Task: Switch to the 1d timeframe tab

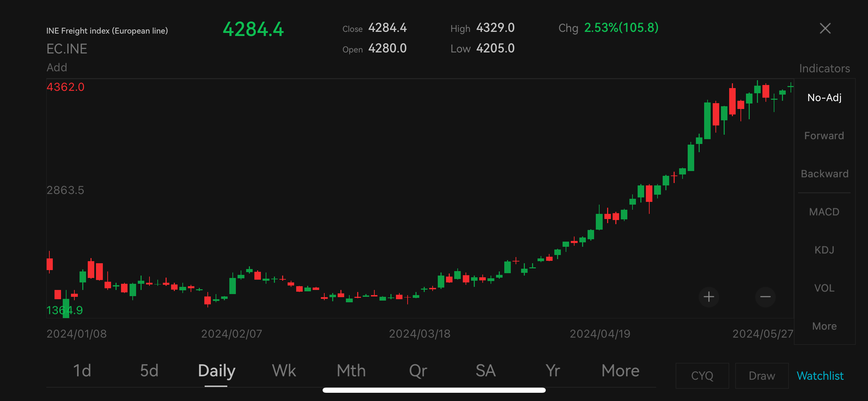Action: [82, 371]
